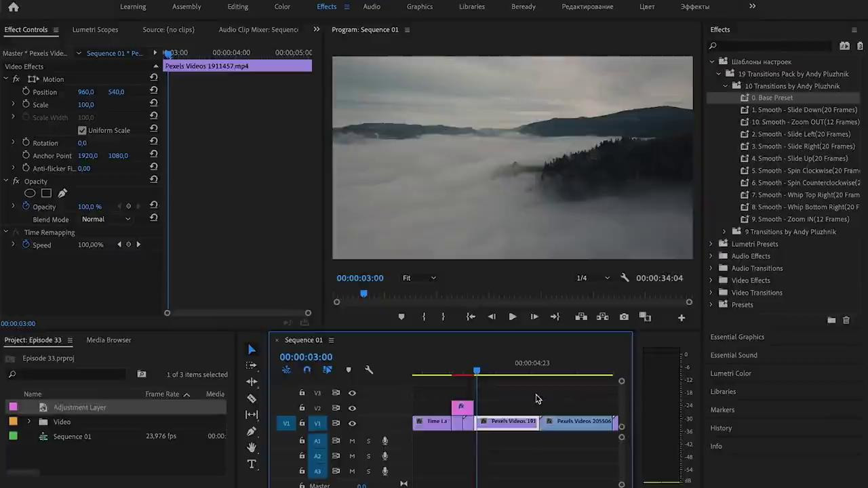Reset the Scale parameter
This screenshot has width=868, height=488.
tap(154, 104)
